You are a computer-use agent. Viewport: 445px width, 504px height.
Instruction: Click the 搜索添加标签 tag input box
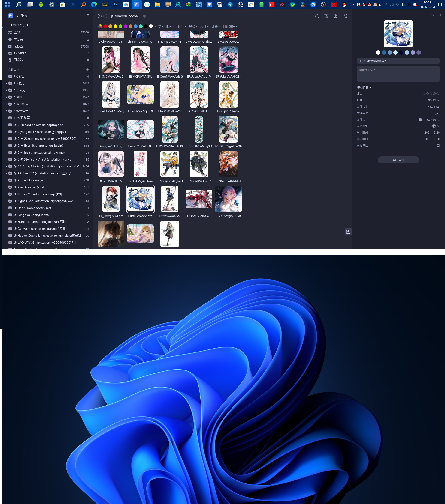(x=398, y=74)
